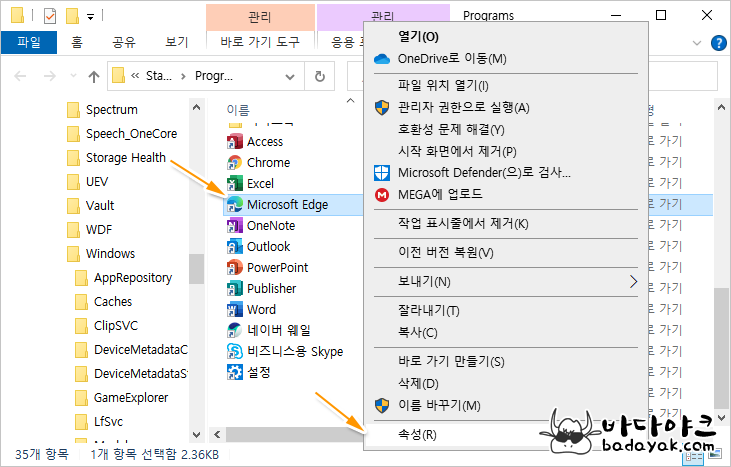731x467 pixels.
Task: Click the Microsoft Edge shortcut icon
Action: click(x=234, y=204)
